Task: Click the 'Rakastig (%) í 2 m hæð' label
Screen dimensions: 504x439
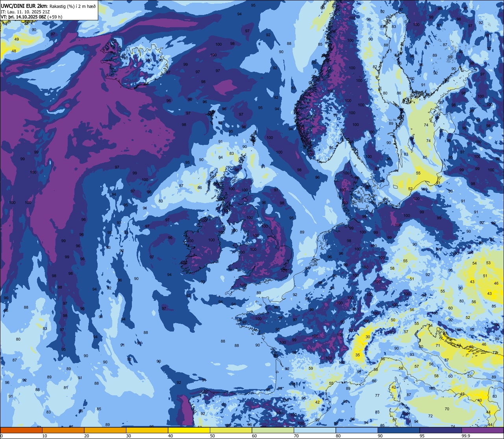Action: tap(72, 6)
